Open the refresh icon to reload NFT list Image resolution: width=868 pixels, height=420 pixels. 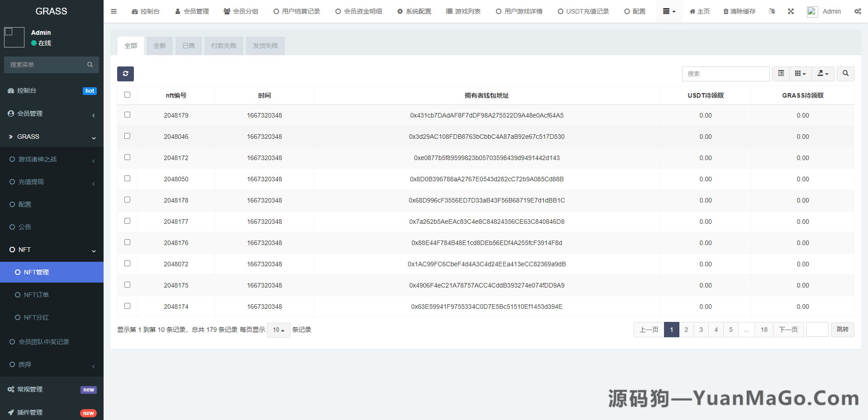pos(125,74)
